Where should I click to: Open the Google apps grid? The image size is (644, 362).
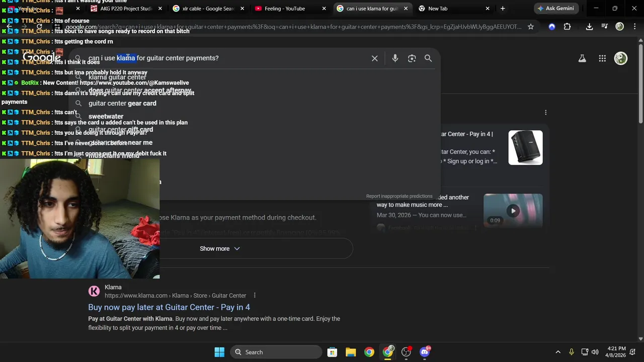tap(602, 58)
